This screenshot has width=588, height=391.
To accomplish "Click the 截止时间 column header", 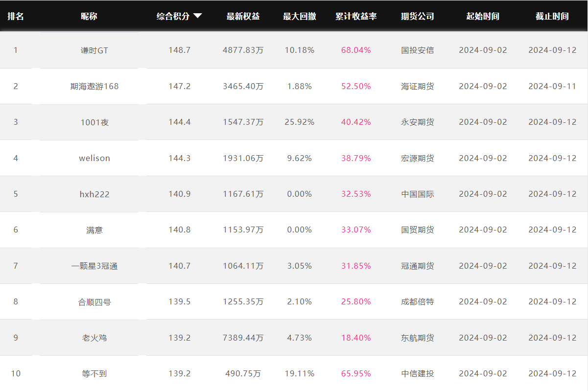I will point(552,16).
